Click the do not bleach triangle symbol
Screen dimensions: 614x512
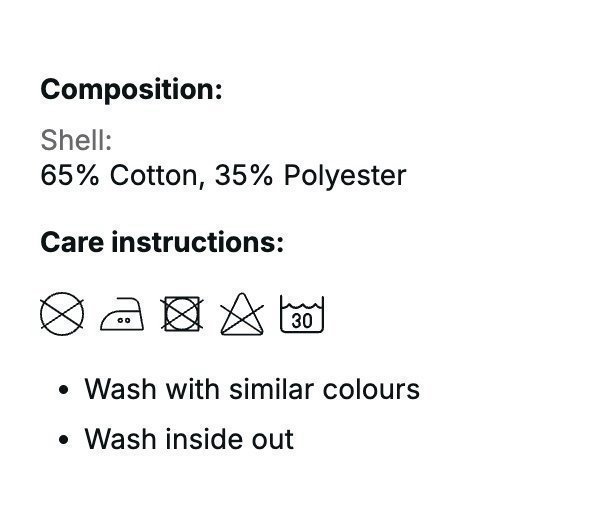242,315
